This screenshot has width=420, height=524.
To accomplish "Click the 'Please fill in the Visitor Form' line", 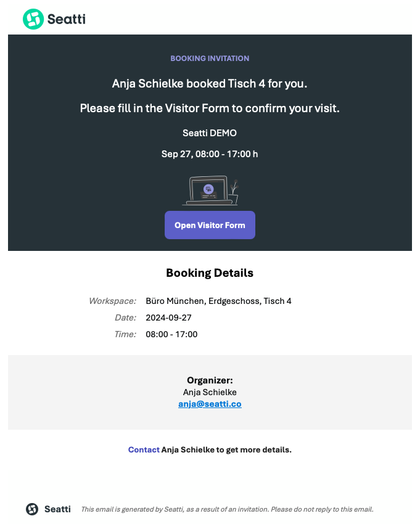I will pos(210,108).
